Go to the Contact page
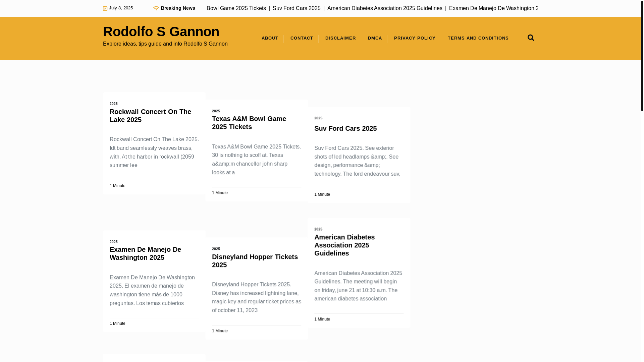The height and width of the screenshot is (362, 644). coord(302,38)
